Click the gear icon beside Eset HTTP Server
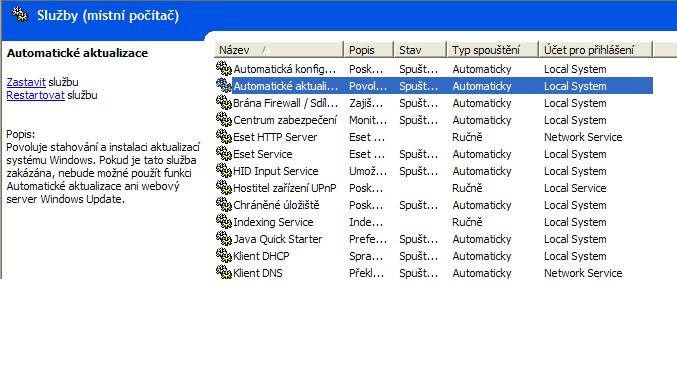Image resolution: width=677 pixels, height=384 pixels. (224, 136)
